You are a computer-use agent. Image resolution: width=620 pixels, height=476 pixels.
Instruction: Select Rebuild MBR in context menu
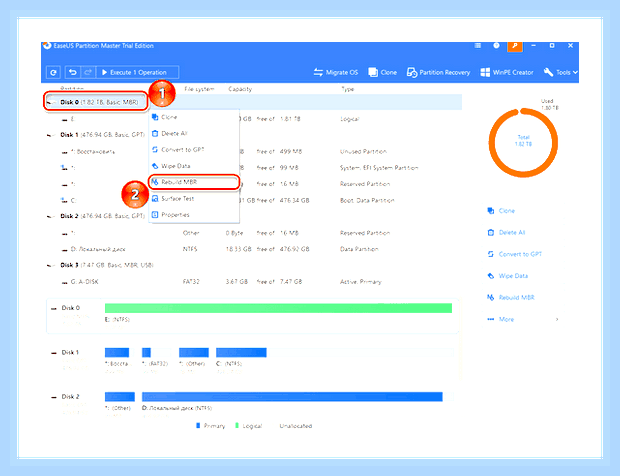(194, 182)
